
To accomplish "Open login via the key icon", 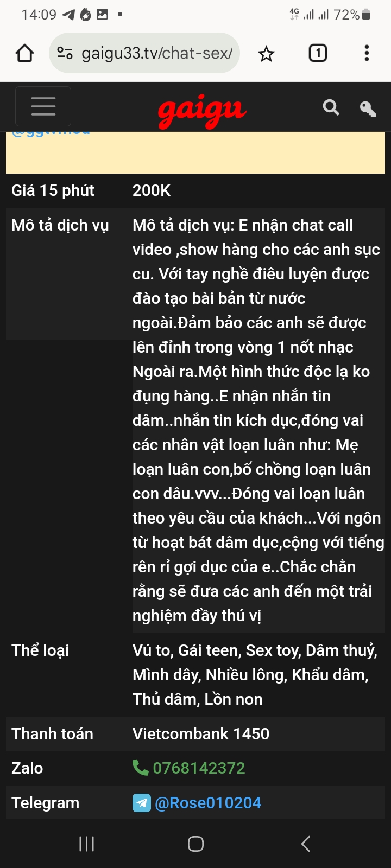I will (368, 108).
